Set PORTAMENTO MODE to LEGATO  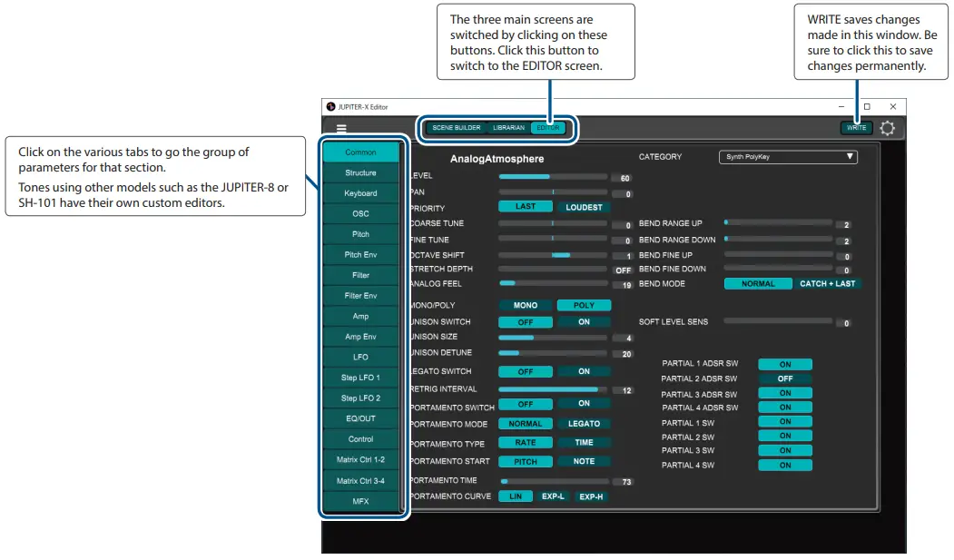(x=585, y=424)
